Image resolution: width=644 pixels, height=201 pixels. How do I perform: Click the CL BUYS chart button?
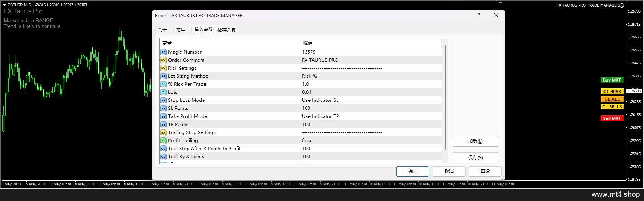[x=612, y=92]
